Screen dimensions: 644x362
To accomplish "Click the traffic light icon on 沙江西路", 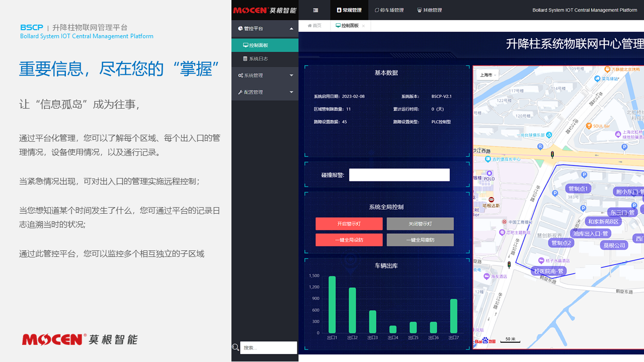I will click(552, 155).
